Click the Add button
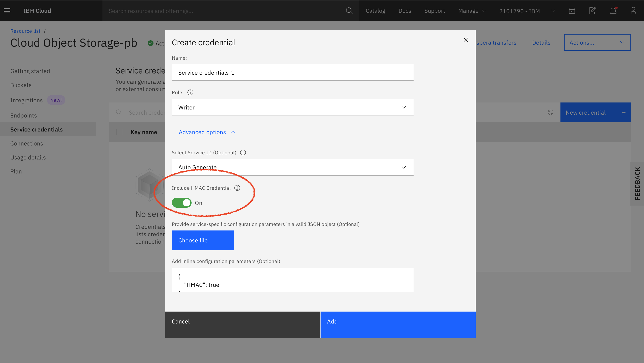Viewport: 644px width, 363px height. pos(398,325)
